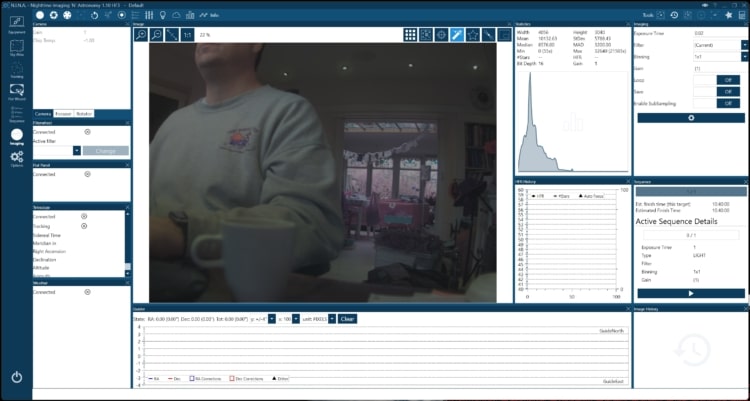Toggle the snowflake cooling panel icon in top toolbar
The height and width of the screenshot is (401, 750).
coord(67,15)
